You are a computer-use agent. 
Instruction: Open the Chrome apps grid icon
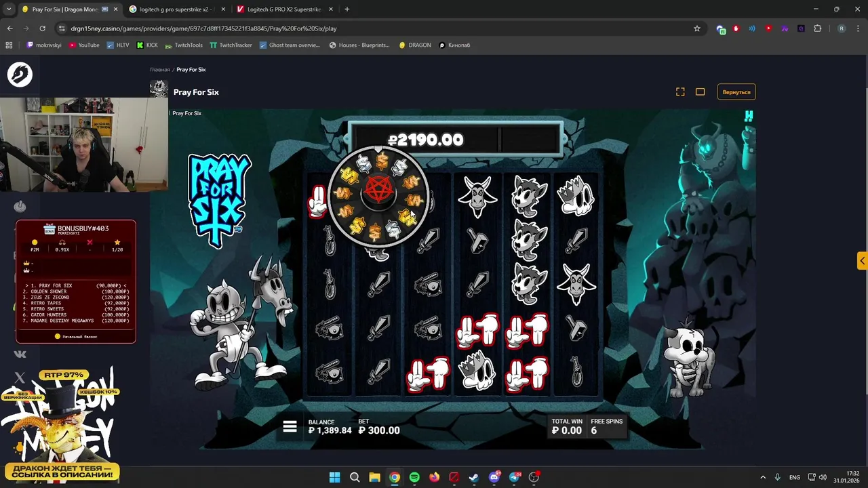coord(9,45)
